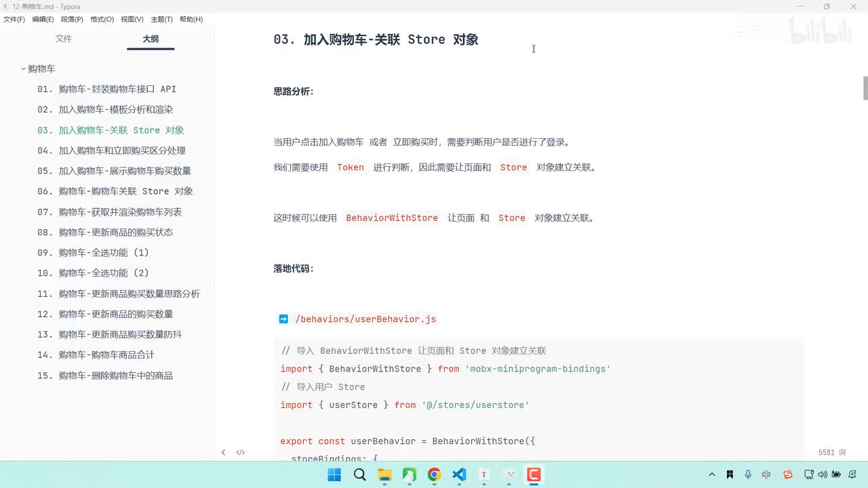Open 08. 购物车-更新商品的购买状态
Viewport: 868px width, 488px height.
(105, 232)
